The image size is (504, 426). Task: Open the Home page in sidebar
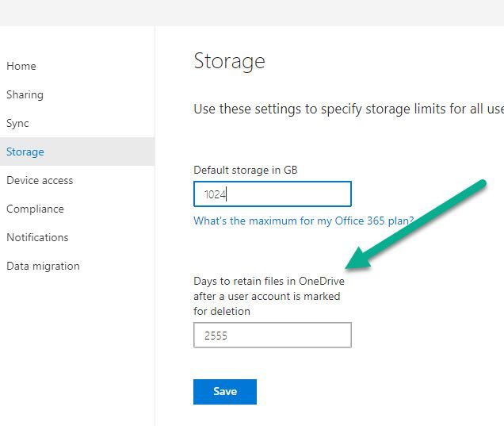[x=21, y=66]
